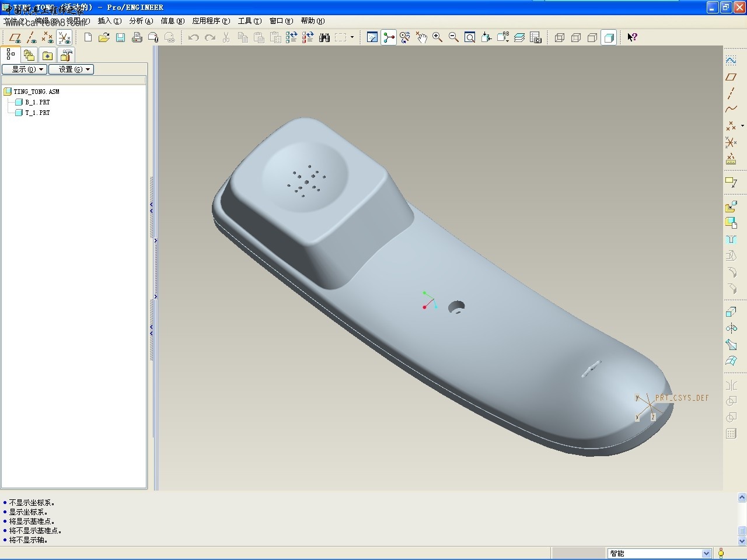Select the Datum Plane tool
747x560 pixels.
click(x=731, y=77)
